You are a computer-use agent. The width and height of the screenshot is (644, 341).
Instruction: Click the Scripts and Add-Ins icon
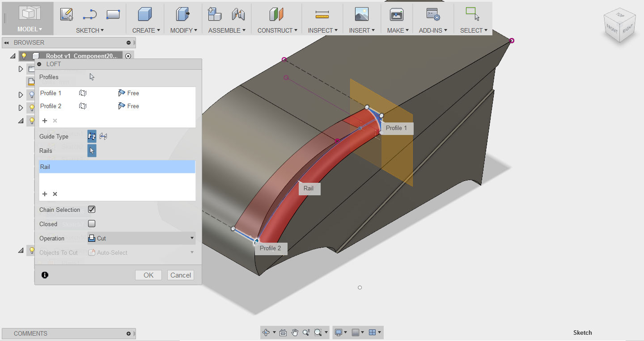tap(432, 14)
